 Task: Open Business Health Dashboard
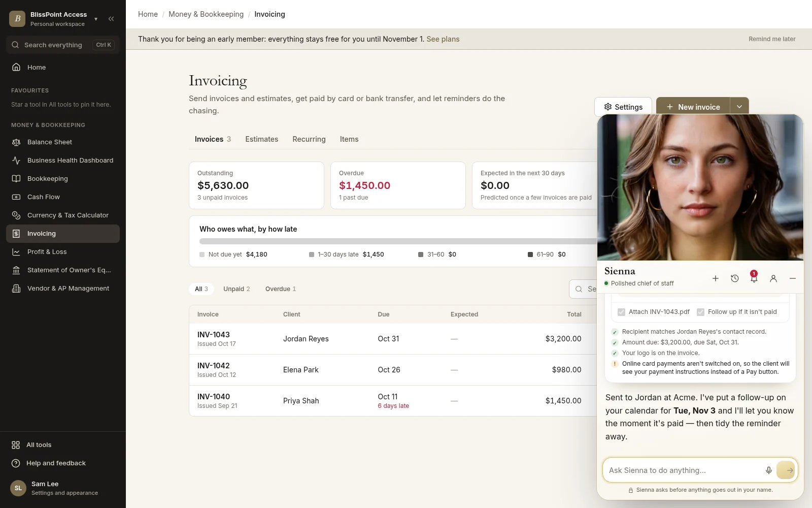(x=63, y=161)
